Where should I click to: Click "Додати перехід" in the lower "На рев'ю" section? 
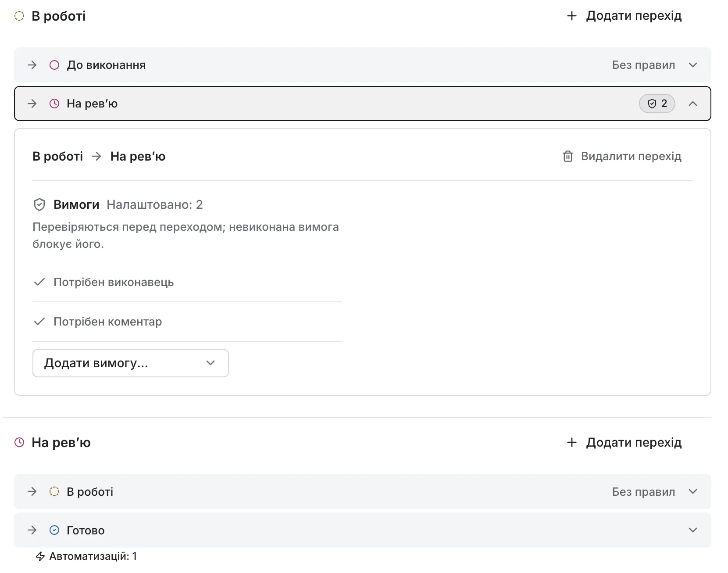point(624,442)
